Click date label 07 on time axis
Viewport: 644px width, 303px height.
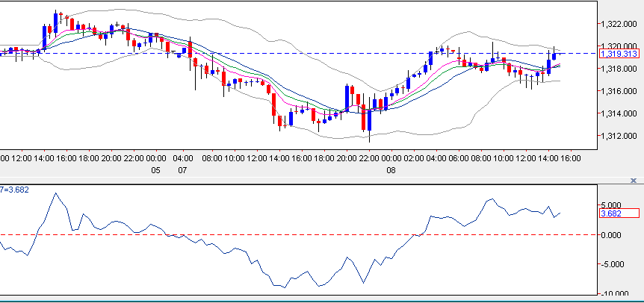pyautogui.click(x=182, y=170)
